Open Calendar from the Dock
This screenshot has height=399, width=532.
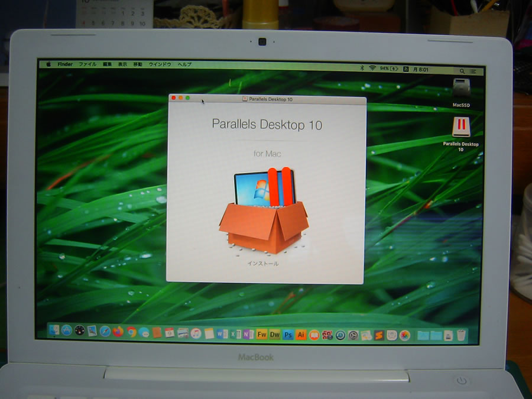pyautogui.click(x=170, y=332)
